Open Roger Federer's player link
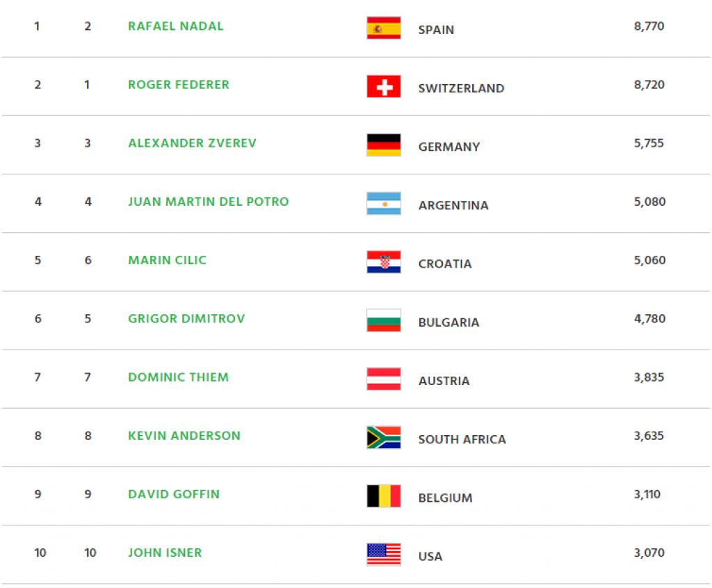This screenshot has height=588, width=712. tap(179, 85)
